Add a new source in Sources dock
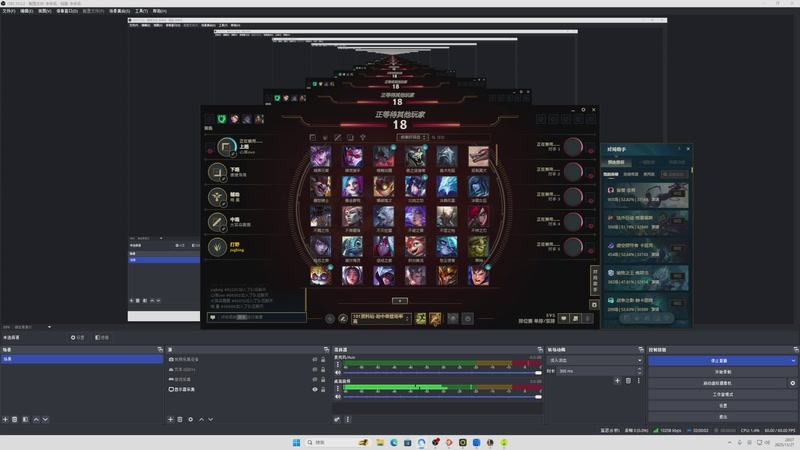The width and height of the screenshot is (800, 450). click(170, 419)
